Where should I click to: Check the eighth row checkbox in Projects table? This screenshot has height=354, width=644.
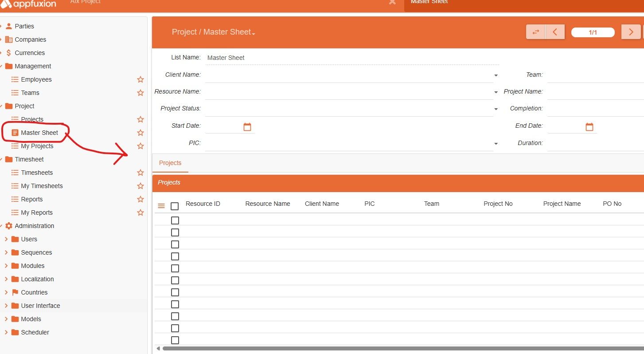[175, 304]
